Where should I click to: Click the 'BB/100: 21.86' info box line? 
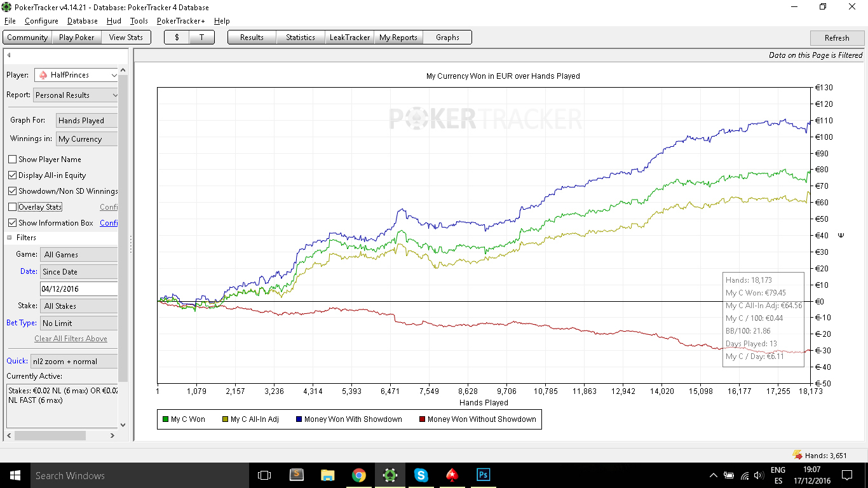(748, 331)
